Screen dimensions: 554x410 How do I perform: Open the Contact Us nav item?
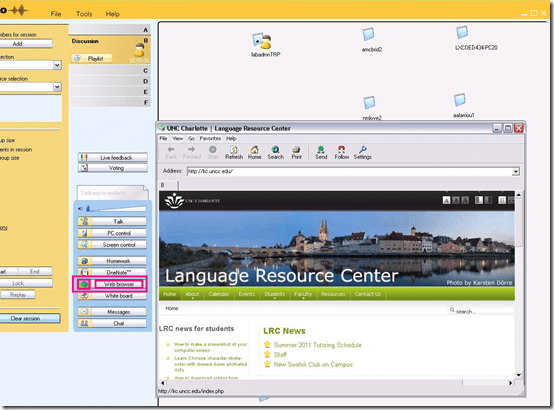point(368,294)
